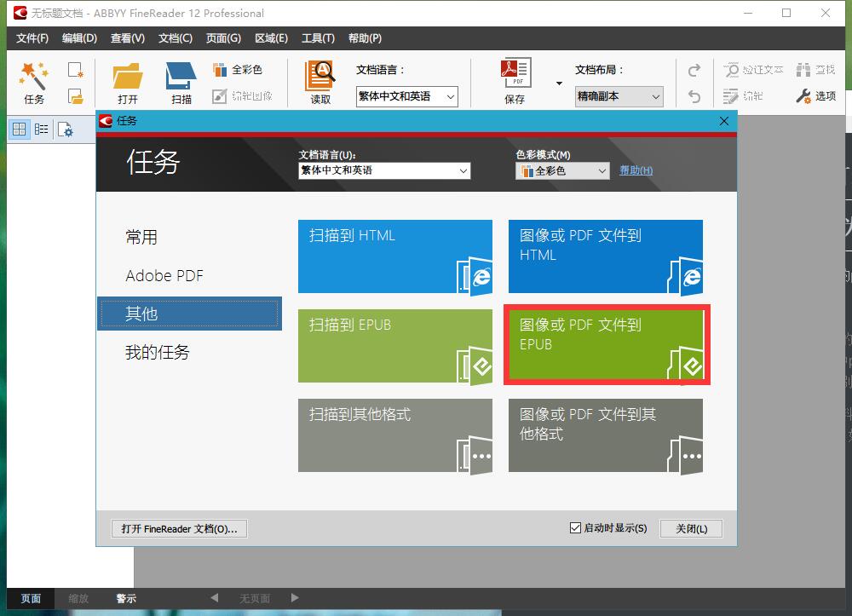Open 文档语言(U) dropdown in task dialog
The height and width of the screenshot is (616, 852).
point(384,170)
